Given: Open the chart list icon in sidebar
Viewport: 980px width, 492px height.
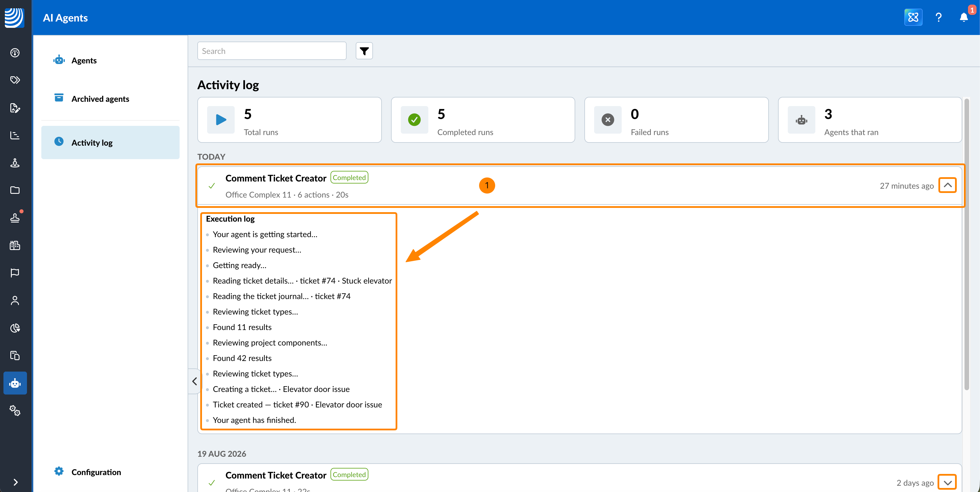Looking at the screenshot, I should tap(15, 135).
